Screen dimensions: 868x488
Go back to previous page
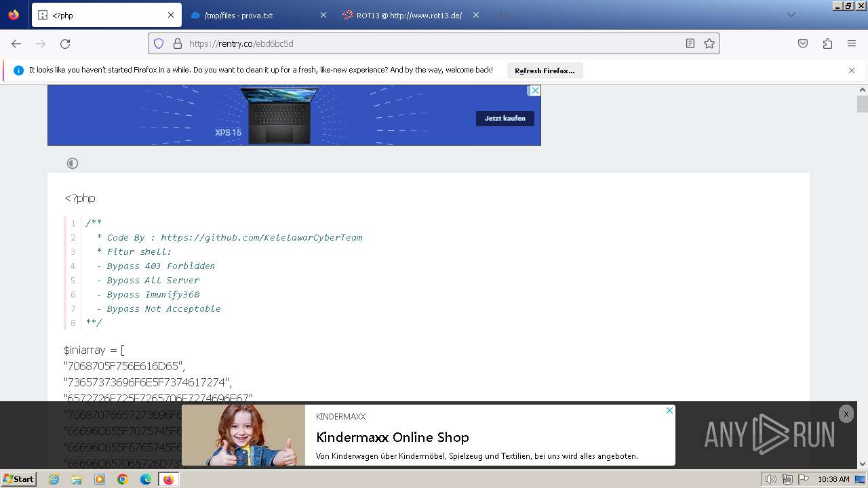[x=16, y=43]
